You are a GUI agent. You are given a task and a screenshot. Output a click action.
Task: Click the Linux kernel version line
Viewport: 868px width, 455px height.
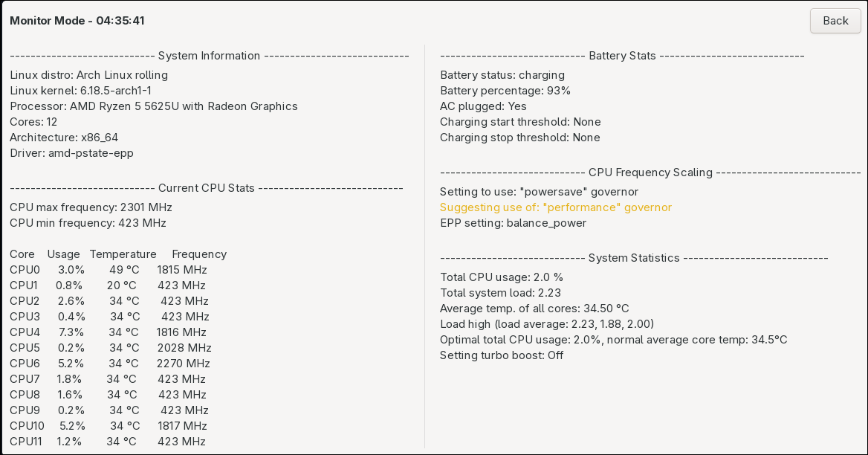[81, 91]
